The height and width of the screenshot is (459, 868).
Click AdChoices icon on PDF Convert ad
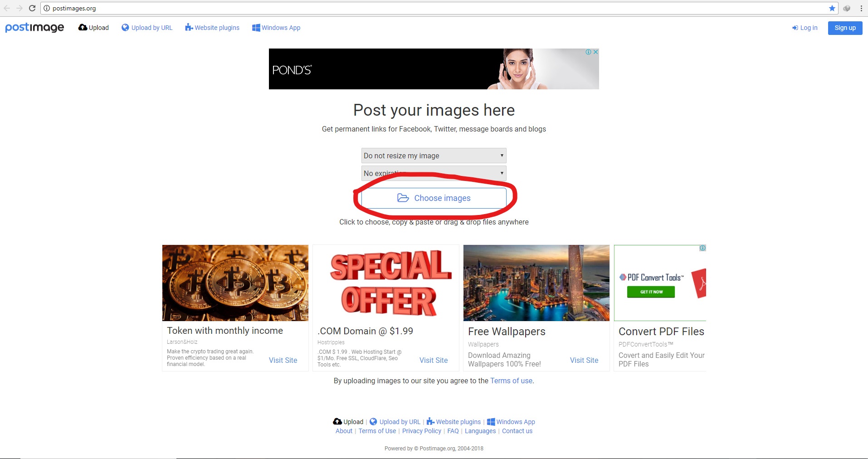[702, 248]
